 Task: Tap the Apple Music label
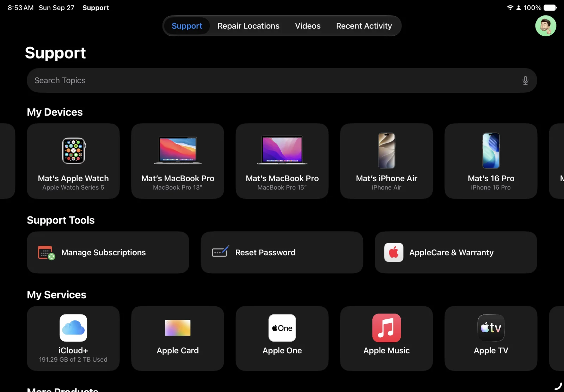(x=387, y=350)
